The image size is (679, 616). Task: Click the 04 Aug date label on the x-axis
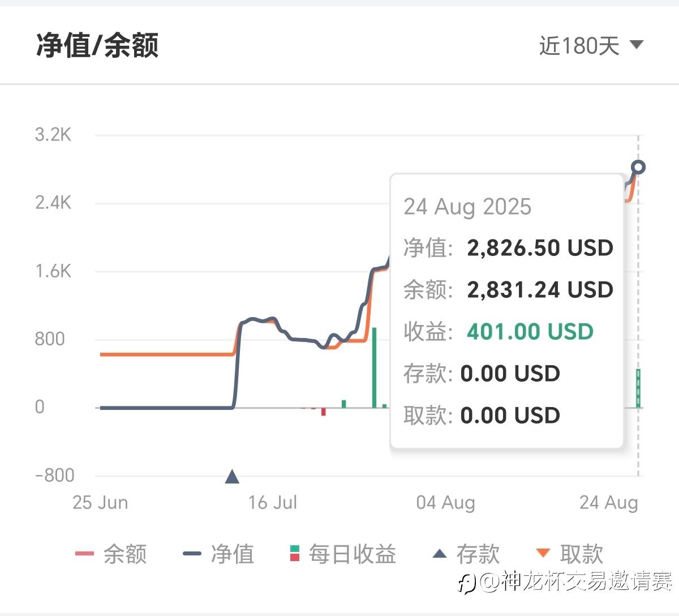[445, 502]
